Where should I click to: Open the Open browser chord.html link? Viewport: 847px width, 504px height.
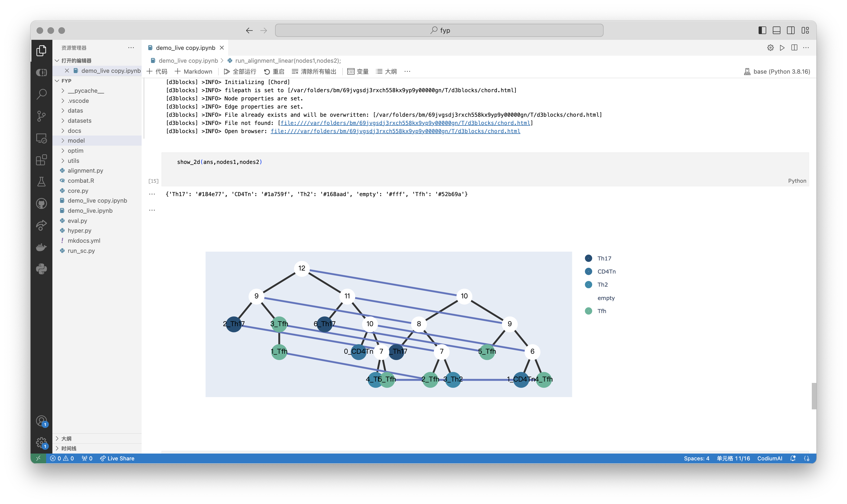click(395, 131)
